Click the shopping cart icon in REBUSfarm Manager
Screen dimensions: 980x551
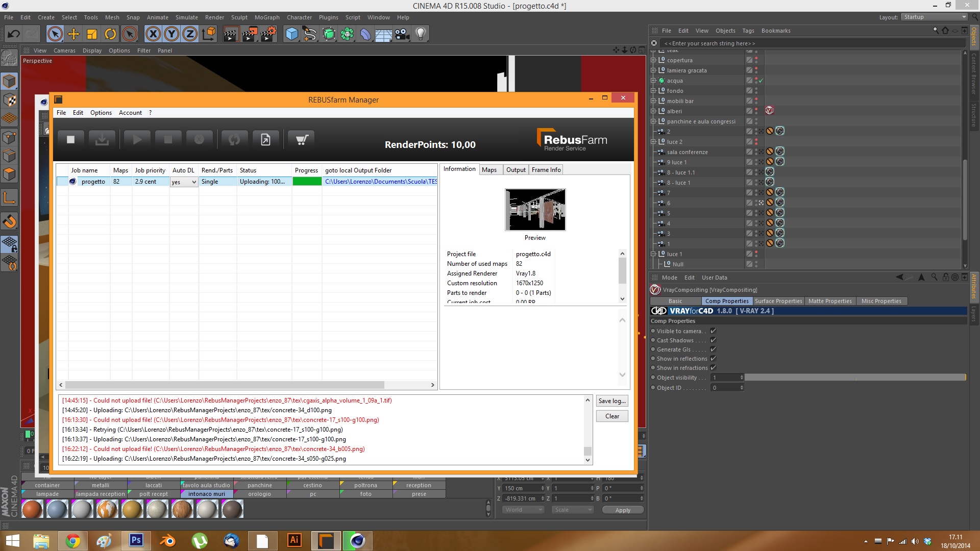[301, 139]
